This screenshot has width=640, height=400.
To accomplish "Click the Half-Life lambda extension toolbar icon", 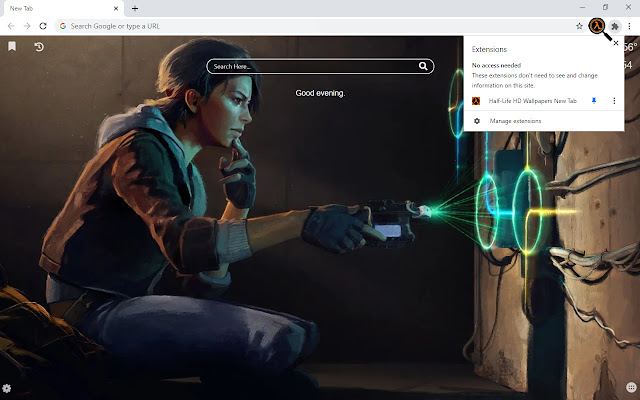I will [597, 26].
